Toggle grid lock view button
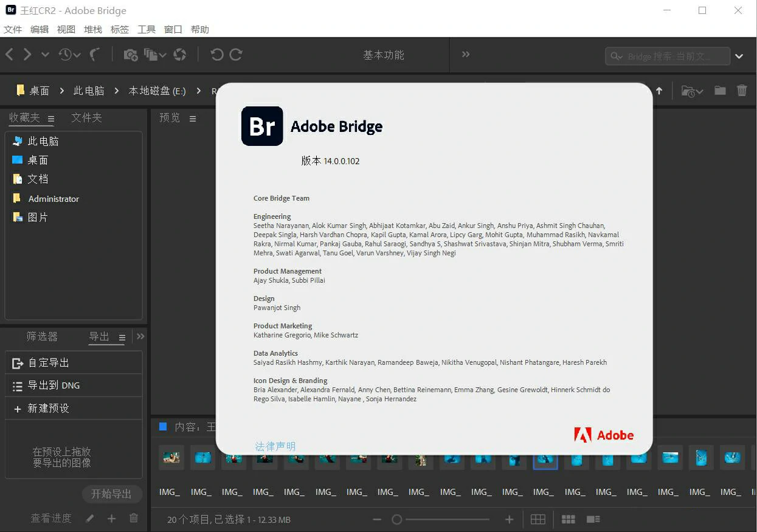This screenshot has width=757, height=532. point(538,519)
